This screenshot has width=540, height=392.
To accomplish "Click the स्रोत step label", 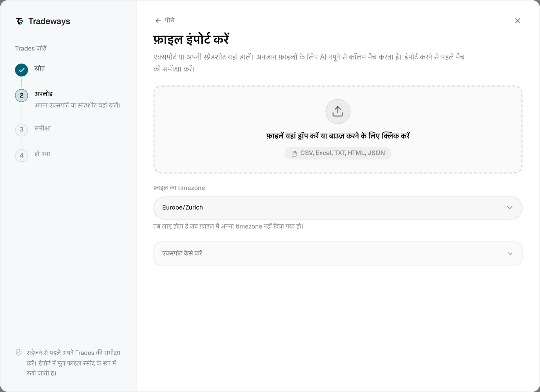I will (40, 68).
